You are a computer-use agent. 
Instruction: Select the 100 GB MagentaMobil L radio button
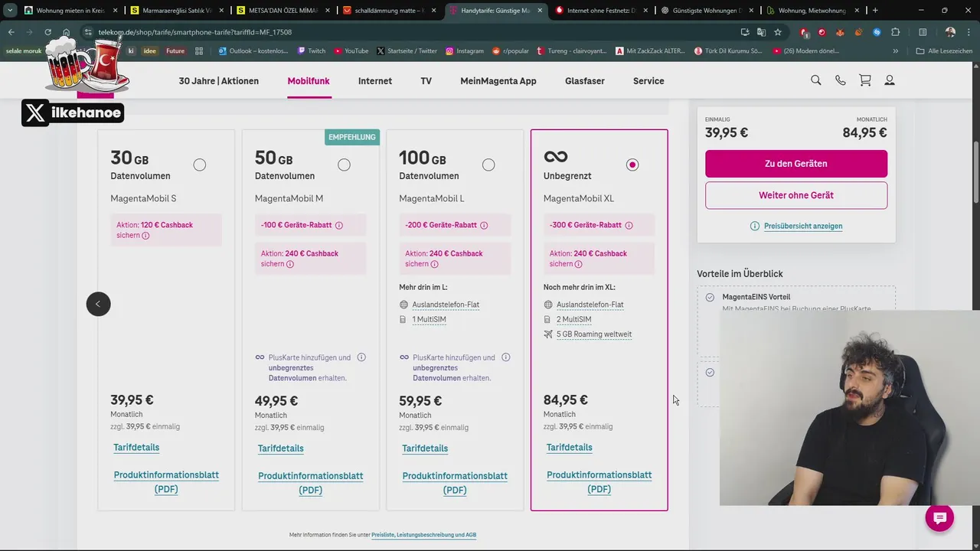pos(488,165)
